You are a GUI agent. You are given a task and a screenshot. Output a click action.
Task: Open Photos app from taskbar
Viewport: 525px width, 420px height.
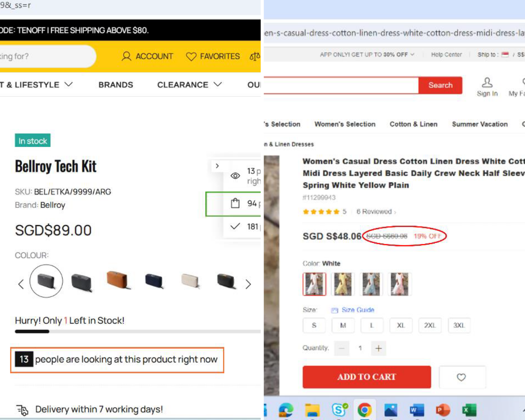(391, 410)
